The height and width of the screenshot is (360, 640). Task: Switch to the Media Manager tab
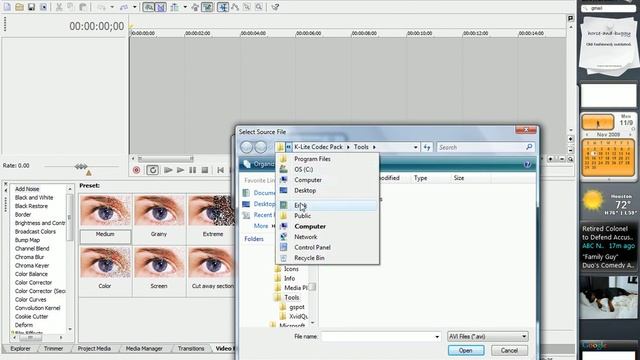tap(144, 349)
